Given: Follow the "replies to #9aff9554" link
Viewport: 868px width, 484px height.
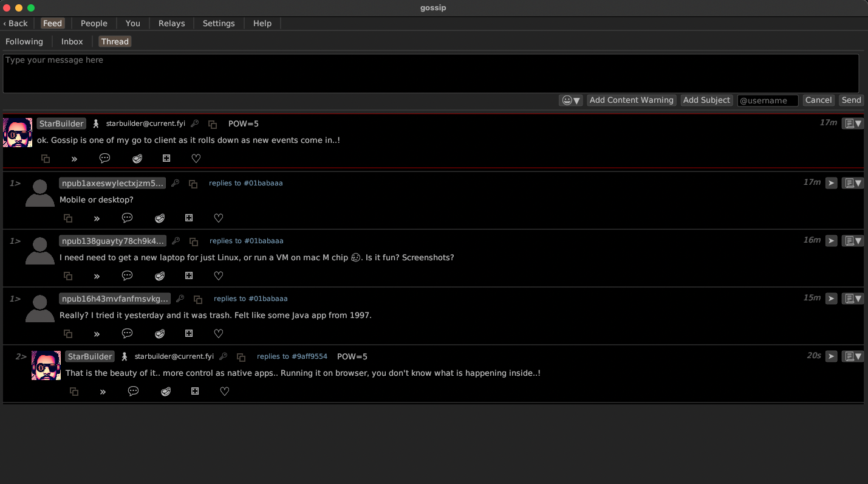Looking at the screenshot, I should click(x=292, y=356).
